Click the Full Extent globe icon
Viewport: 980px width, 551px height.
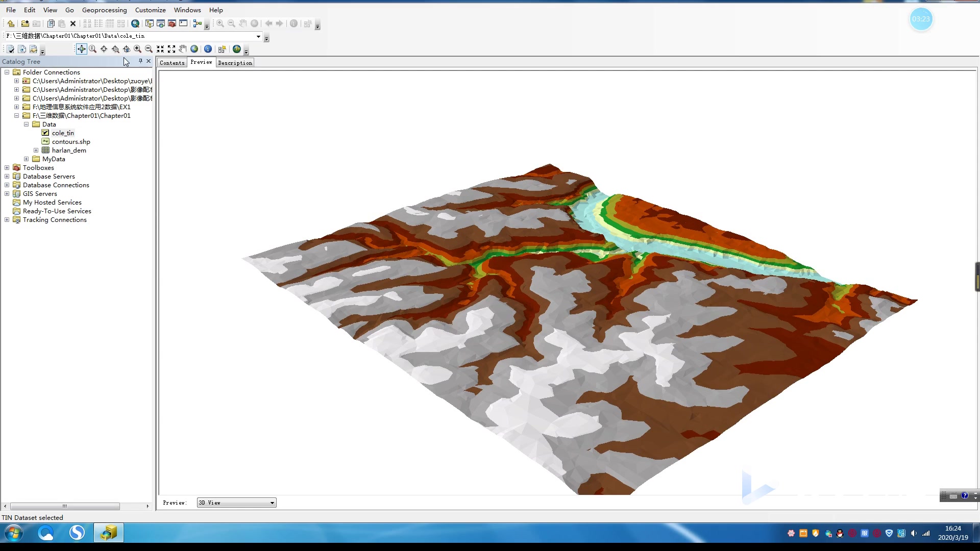coord(194,49)
